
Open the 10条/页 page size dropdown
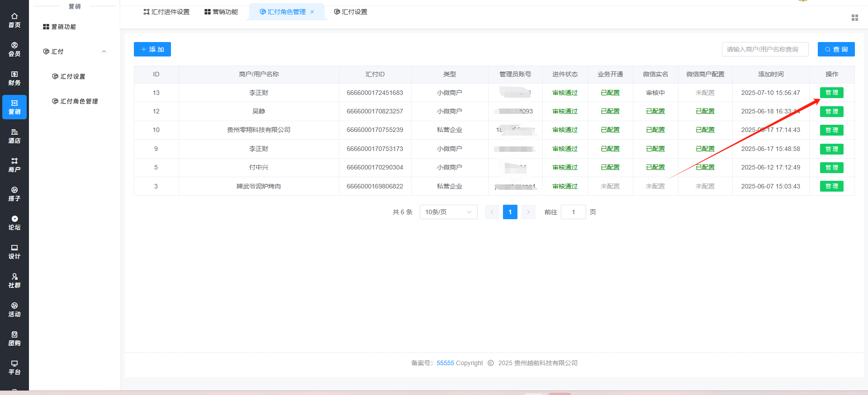point(448,212)
